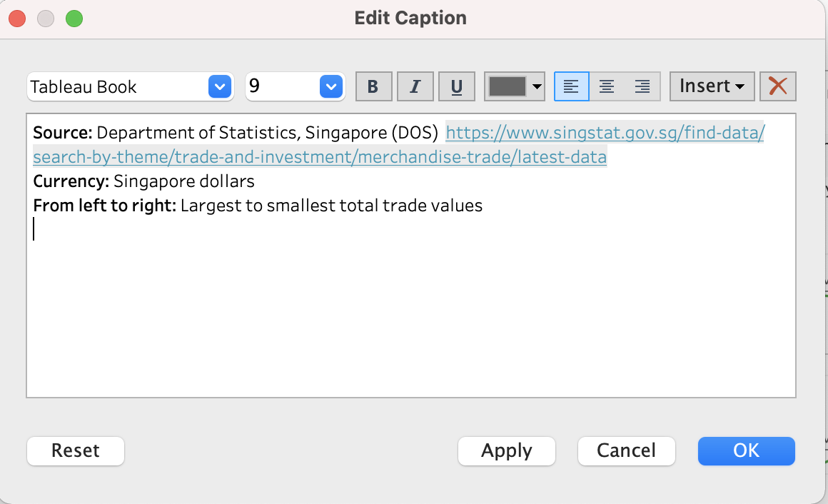This screenshot has width=828, height=504.
Task: Expand the text color dropdown arrow
Action: (x=537, y=86)
